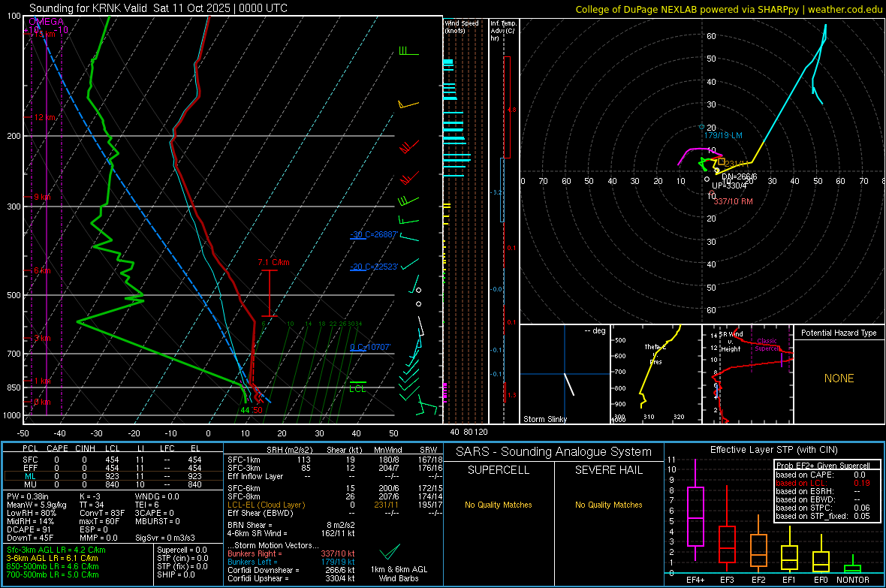Viewport: 886px width, 588px height.
Task: Click the '3 km' height marker
Action: 42,339
